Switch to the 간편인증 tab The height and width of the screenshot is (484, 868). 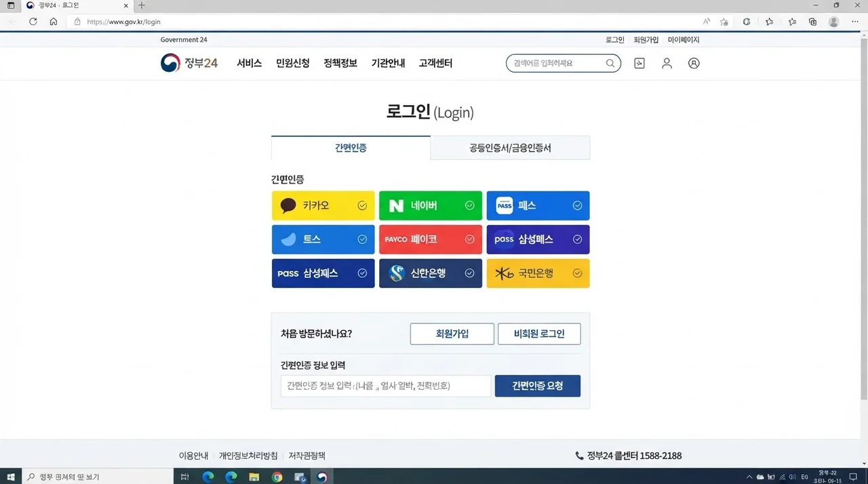coord(351,148)
